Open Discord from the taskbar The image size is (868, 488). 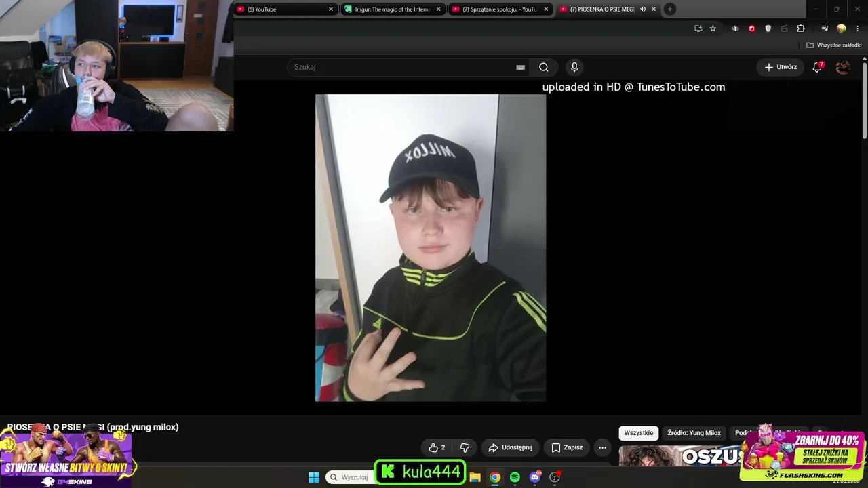[x=535, y=477]
